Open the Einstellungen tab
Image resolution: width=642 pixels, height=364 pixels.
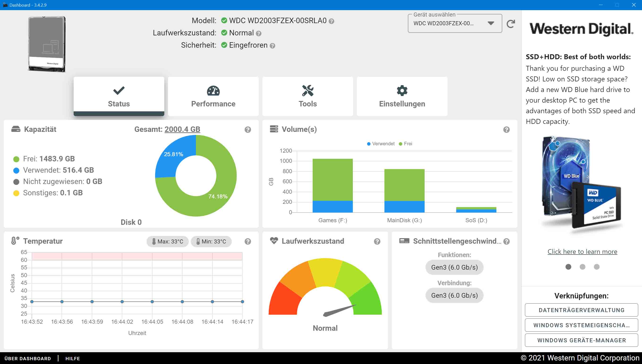(x=402, y=96)
